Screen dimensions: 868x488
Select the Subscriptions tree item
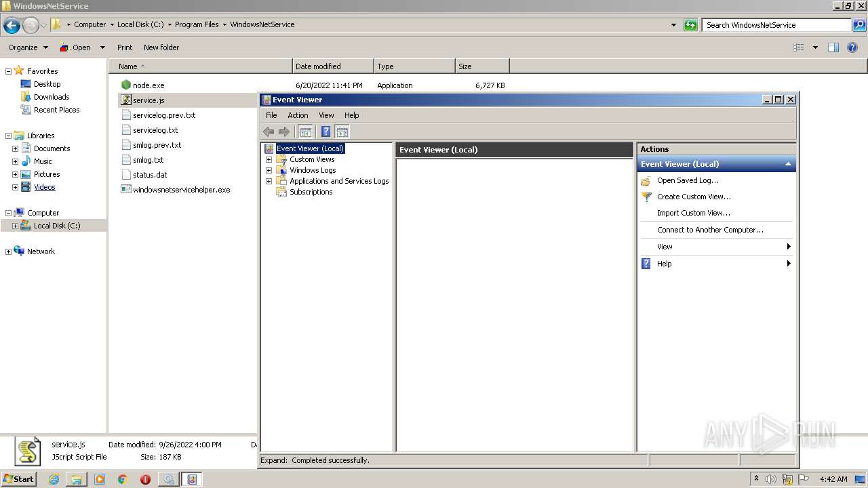(311, 192)
